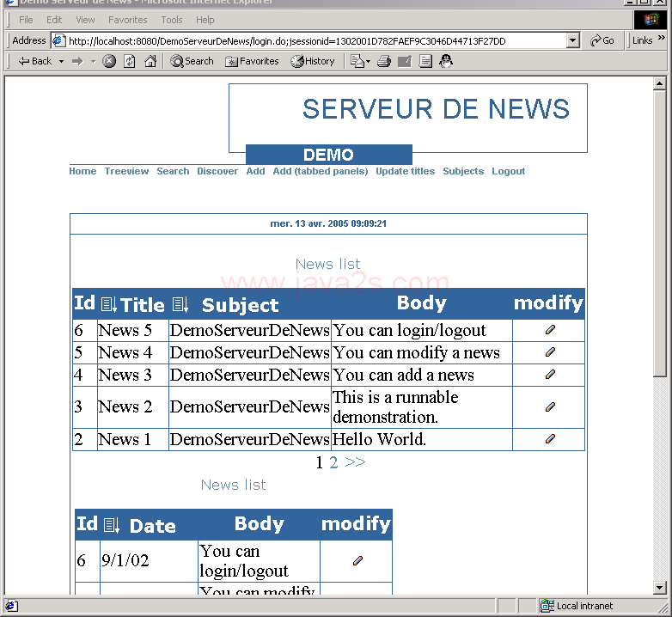
Task: Click the pencil icon next to Hello World
Action: pos(550,439)
